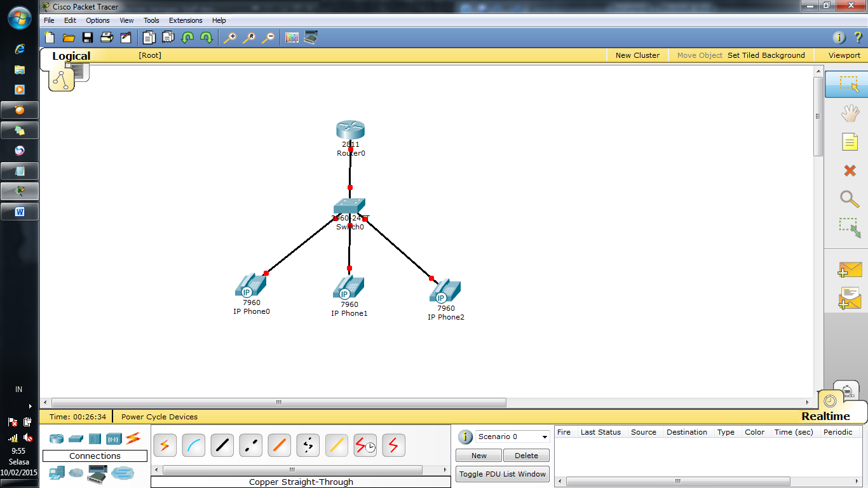Select Switches device category

[76, 438]
